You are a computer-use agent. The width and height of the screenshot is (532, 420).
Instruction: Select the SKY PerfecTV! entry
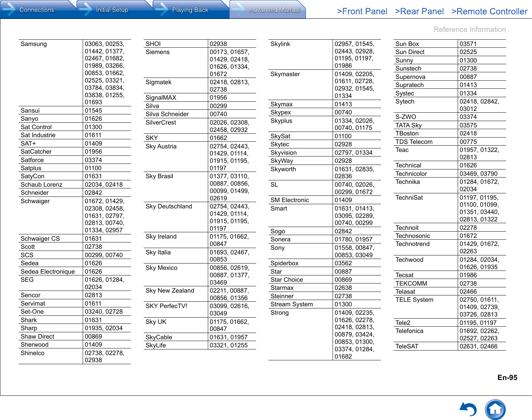point(166,306)
